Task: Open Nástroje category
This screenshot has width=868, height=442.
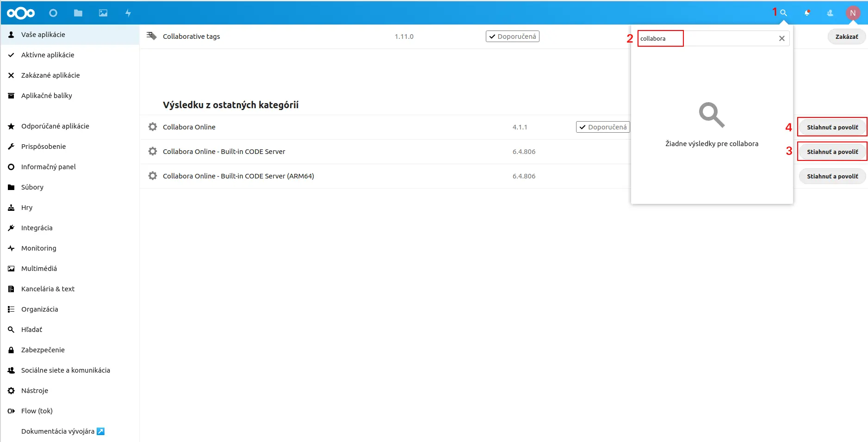Action: 70,391
